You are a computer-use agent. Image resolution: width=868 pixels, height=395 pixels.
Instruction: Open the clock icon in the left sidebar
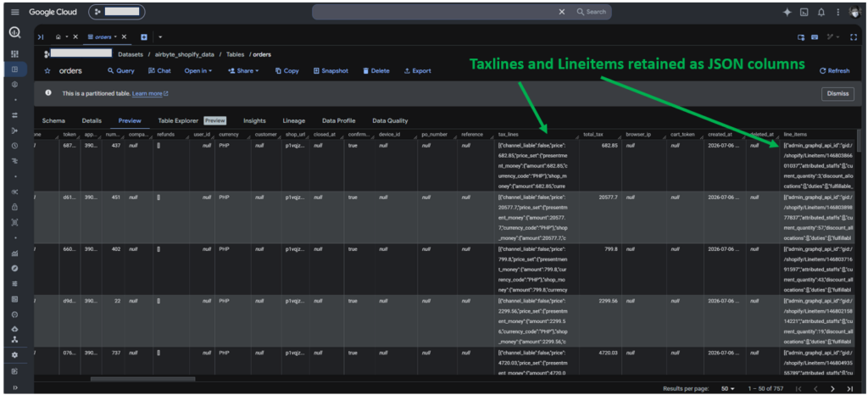(15, 146)
